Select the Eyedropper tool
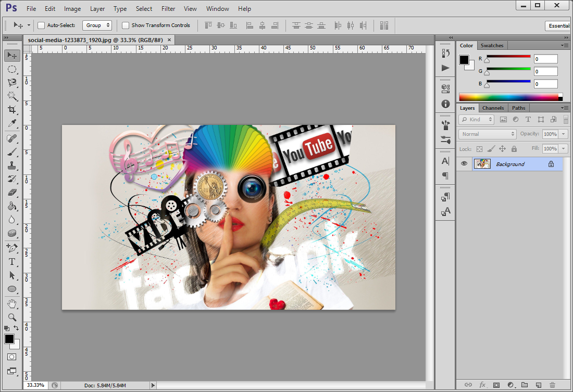Image resolution: width=573 pixels, height=392 pixels. click(x=12, y=123)
